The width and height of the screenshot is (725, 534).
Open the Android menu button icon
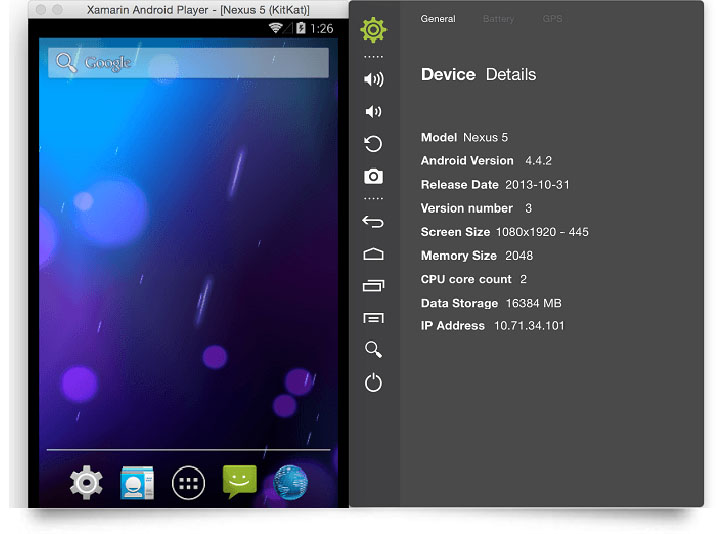373,318
